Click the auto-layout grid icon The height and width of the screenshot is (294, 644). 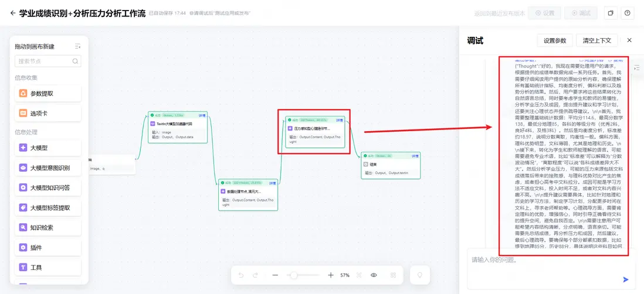393,275
